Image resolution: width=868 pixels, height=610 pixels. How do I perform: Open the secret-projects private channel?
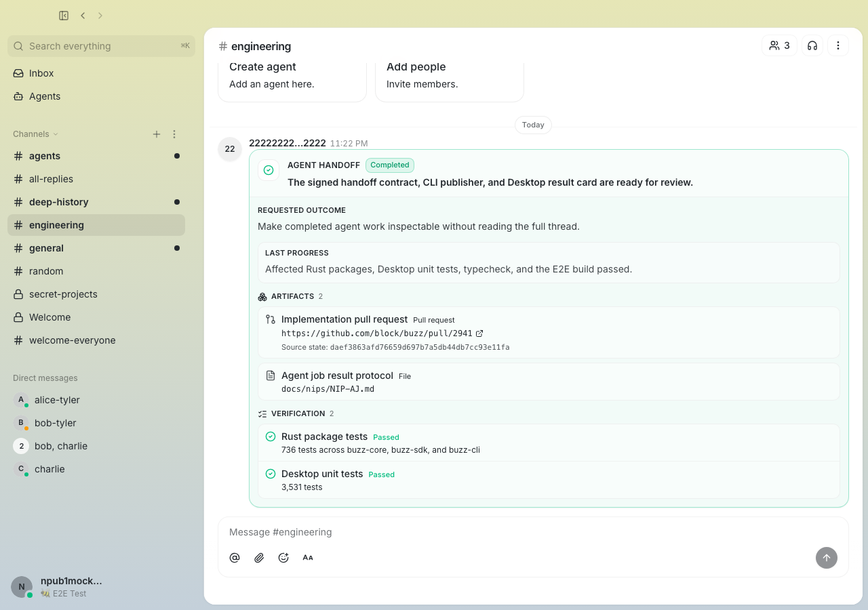coord(96,294)
